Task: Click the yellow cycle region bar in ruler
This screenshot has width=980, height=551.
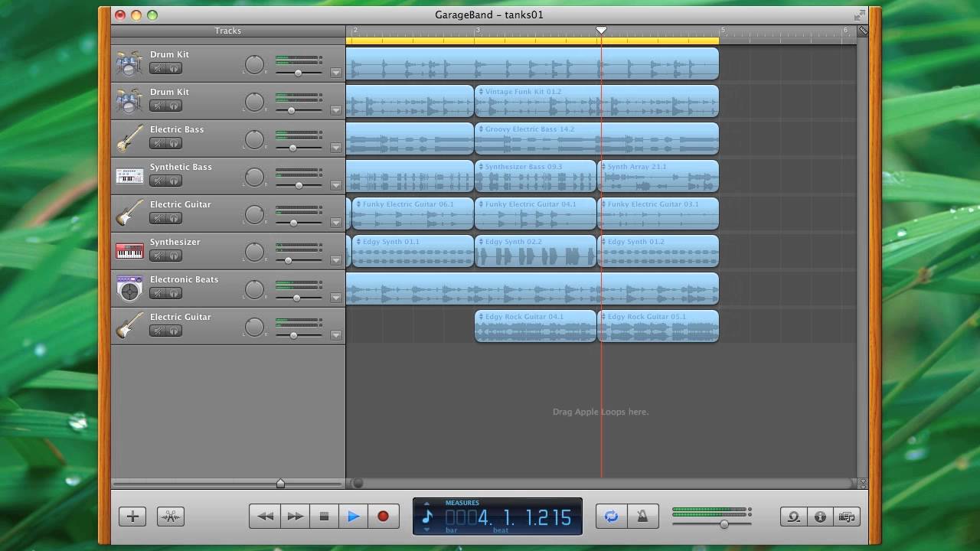Action: 532,41
